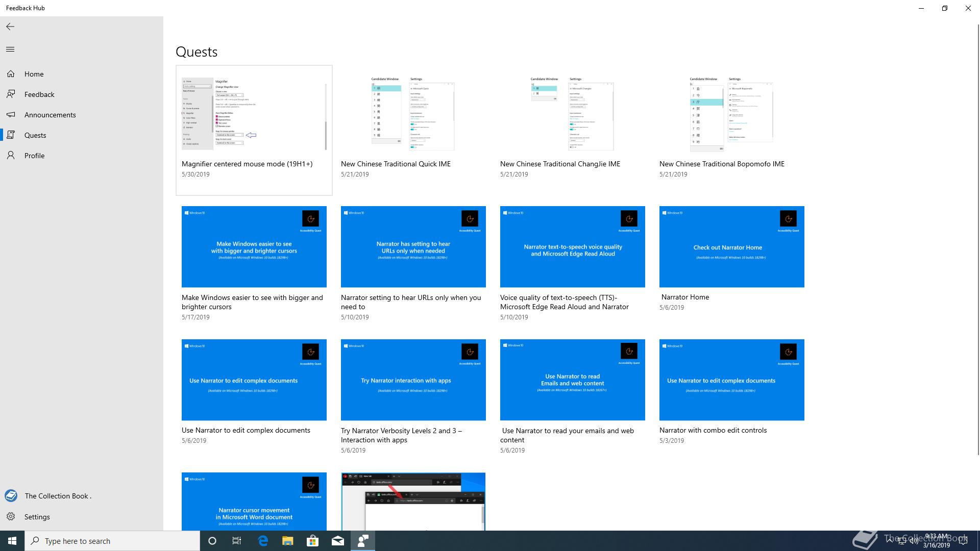The width and height of the screenshot is (980, 551).
Task: Open the Profile page
Action: pyautogui.click(x=34, y=156)
